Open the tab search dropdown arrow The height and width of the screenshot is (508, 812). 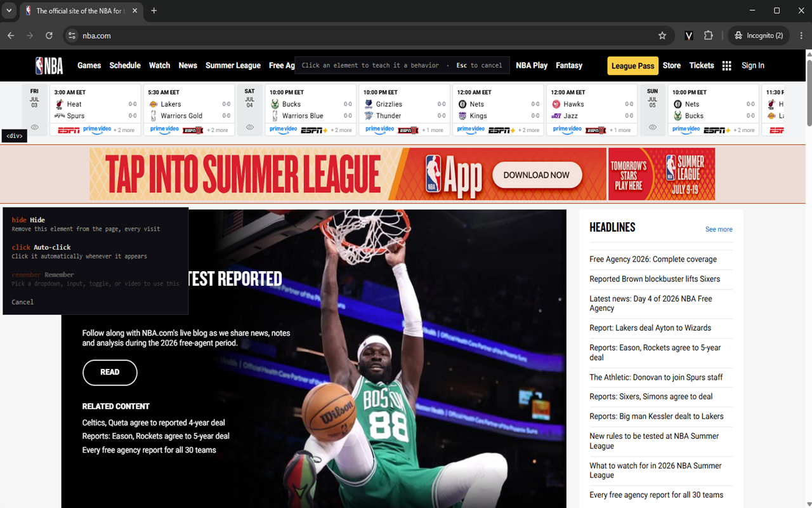pyautogui.click(x=9, y=11)
